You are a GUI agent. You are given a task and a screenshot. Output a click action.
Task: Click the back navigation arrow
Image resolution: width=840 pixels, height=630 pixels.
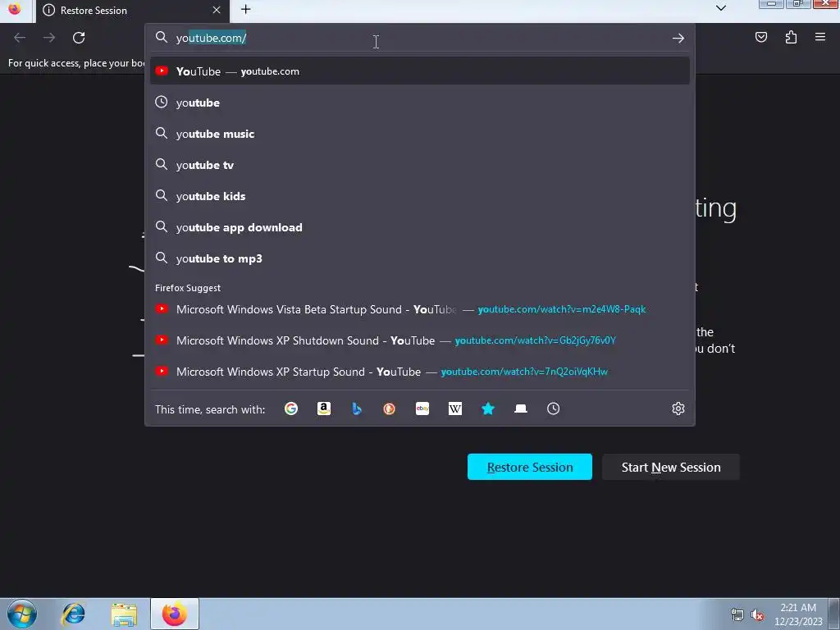pos(20,38)
